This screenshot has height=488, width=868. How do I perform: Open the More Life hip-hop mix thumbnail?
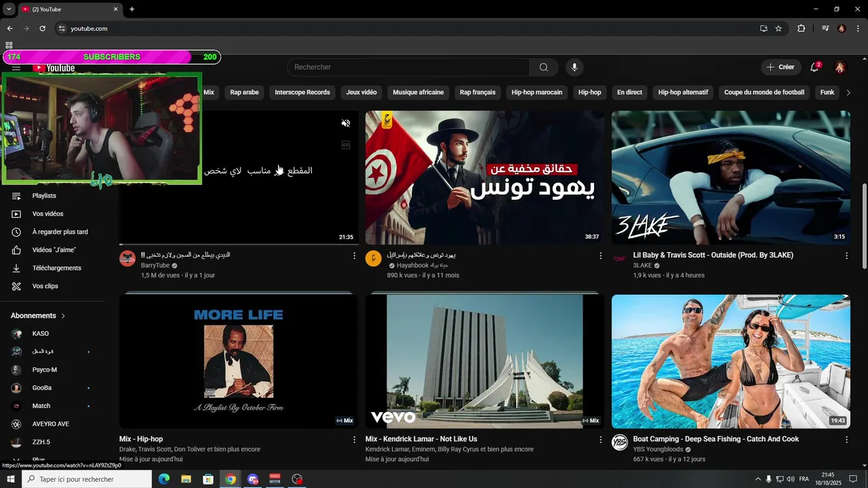[239, 362]
